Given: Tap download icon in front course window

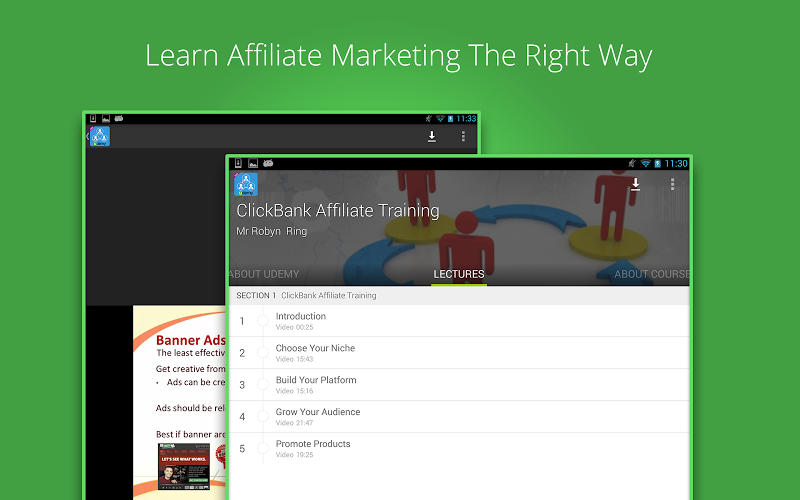Looking at the screenshot, I should coord(635,184).
